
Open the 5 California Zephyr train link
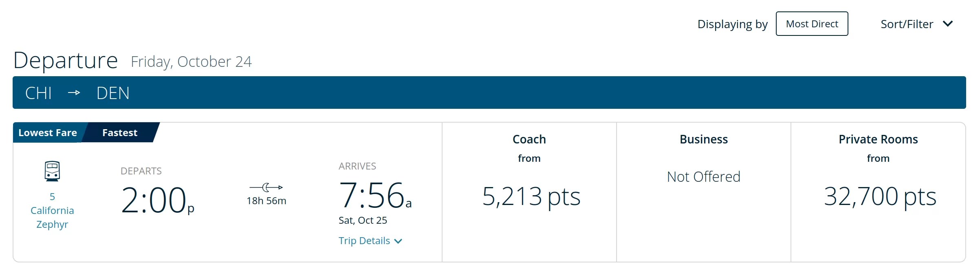click(52, 210)
